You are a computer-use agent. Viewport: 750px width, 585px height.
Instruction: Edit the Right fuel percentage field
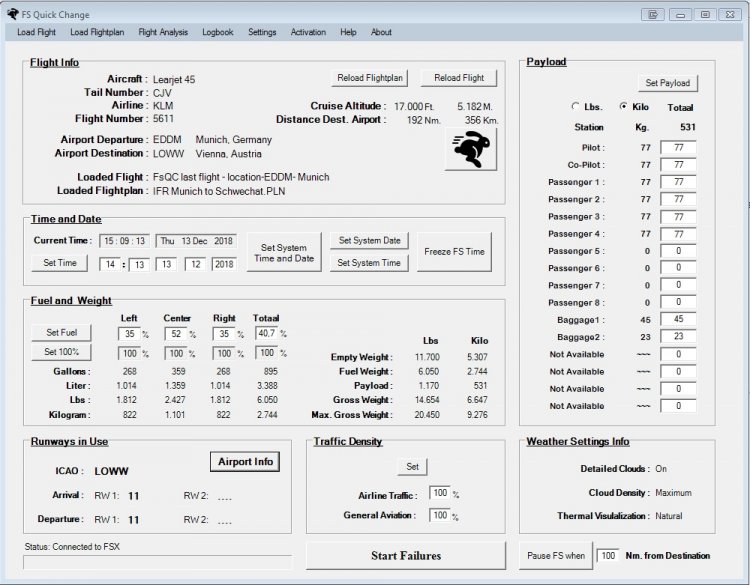[x=224, y=333]
